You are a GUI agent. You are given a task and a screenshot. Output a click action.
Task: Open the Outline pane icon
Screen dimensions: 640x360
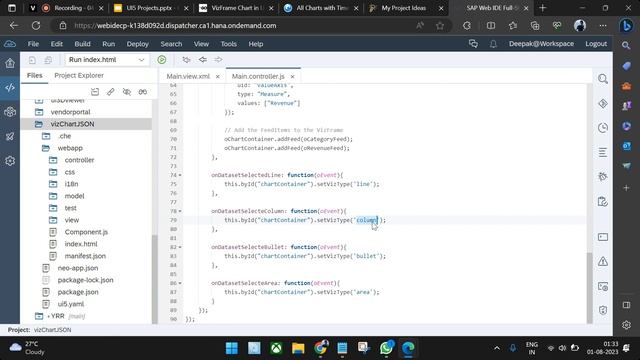click(603, 152)
